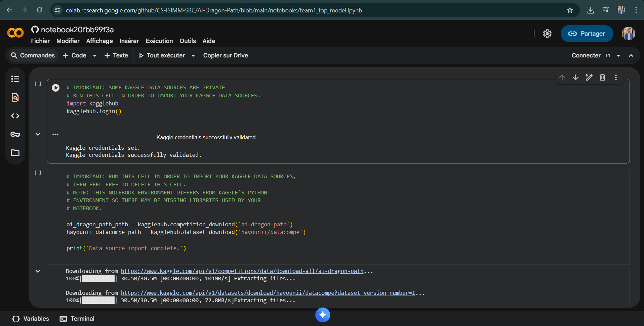Open the settings gear icon
The image size is (644, 326).
pos(547,34)
